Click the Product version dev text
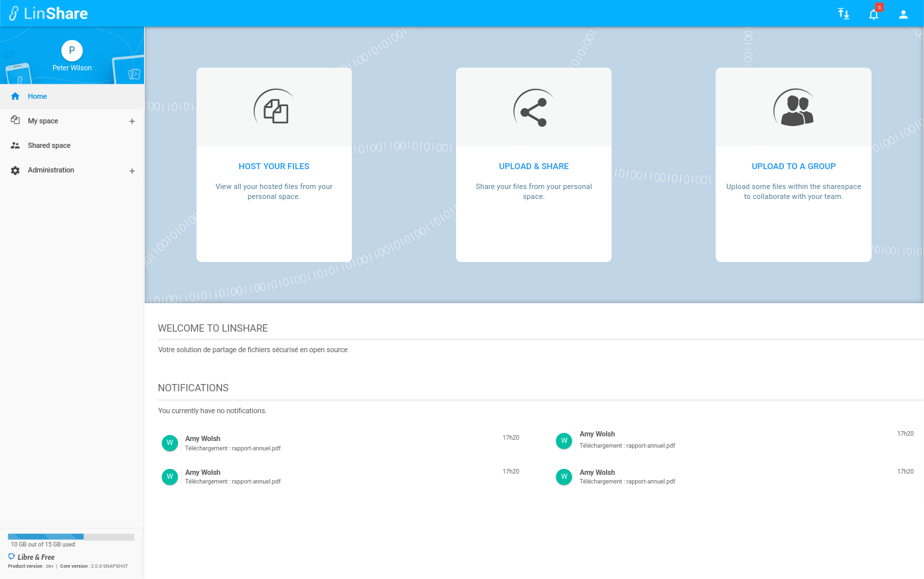 click(x=31, y=566)
